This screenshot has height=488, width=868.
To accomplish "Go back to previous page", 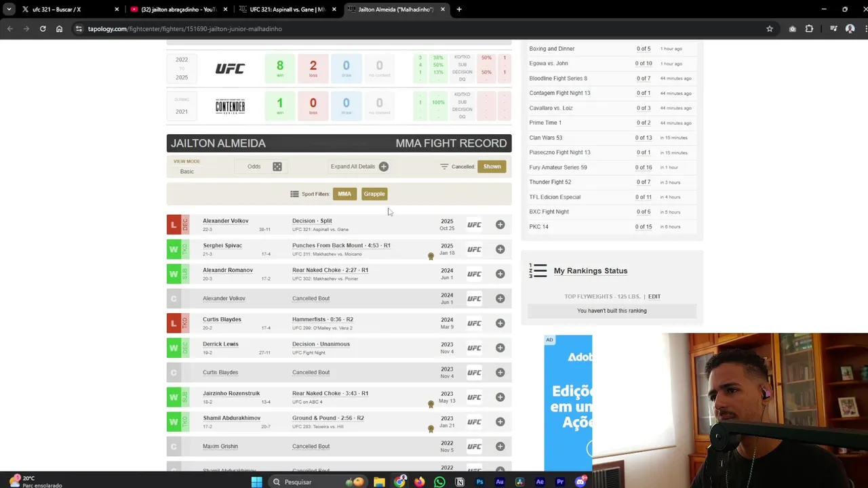I will [10, 28].
